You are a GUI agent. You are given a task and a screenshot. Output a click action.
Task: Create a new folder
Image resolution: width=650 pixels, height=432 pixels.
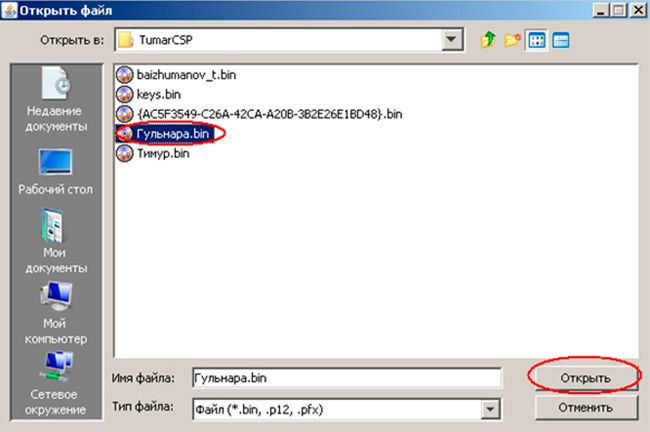pos(512,40)
